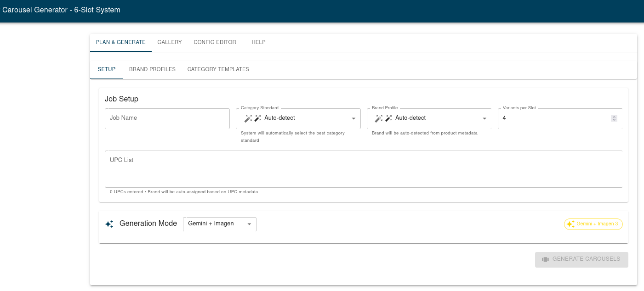Open the Category Standard dropdown
Screen dimensions: 644x291
coord(353,118)
